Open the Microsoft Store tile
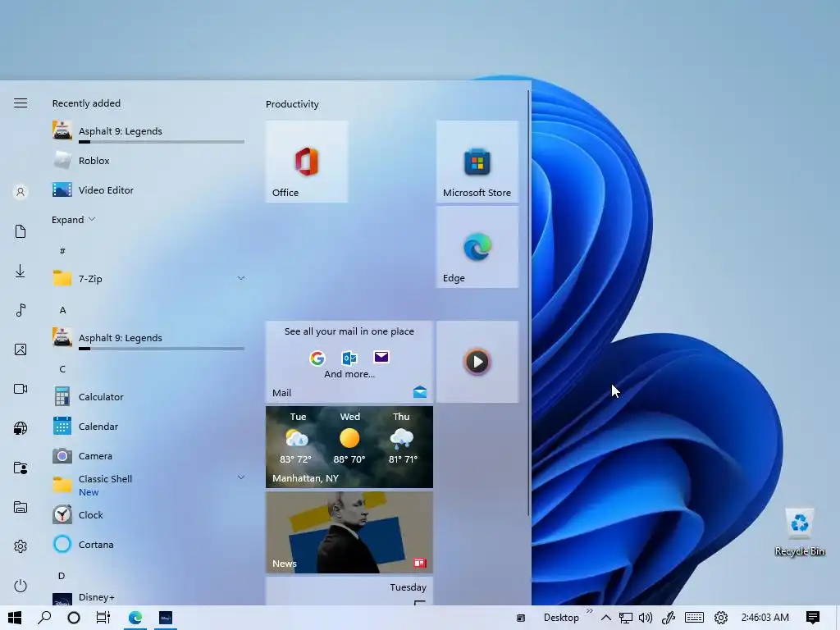The image size is (840, 630). (477, 162)
